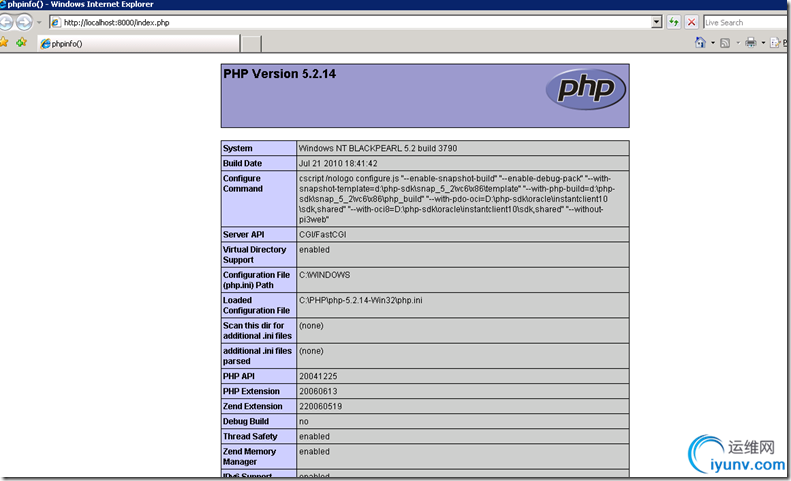
Task: Click the 220060519 value
Action: point(320,406)
